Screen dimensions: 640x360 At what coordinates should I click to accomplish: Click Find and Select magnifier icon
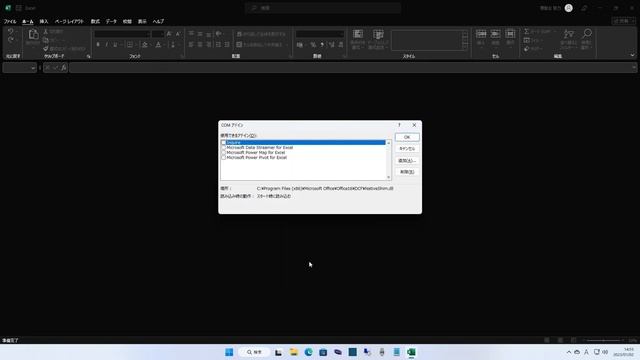(587, 33)
